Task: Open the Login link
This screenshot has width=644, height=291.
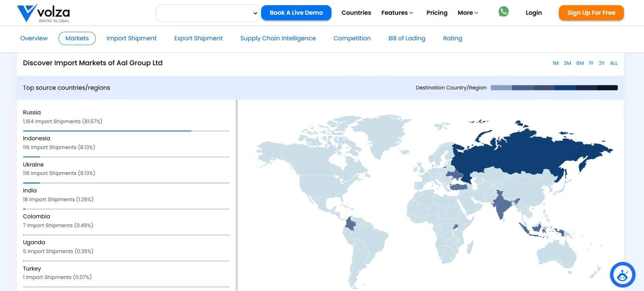Action: 534,13
